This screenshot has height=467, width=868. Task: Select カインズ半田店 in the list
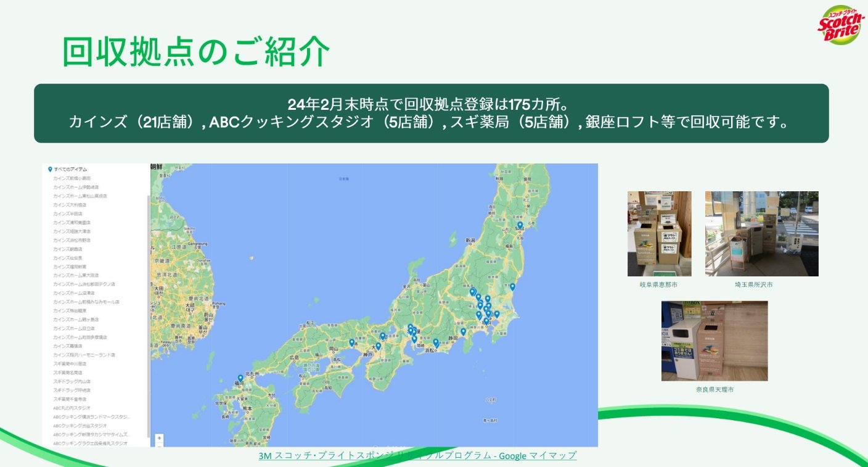[x=68, y=213]
